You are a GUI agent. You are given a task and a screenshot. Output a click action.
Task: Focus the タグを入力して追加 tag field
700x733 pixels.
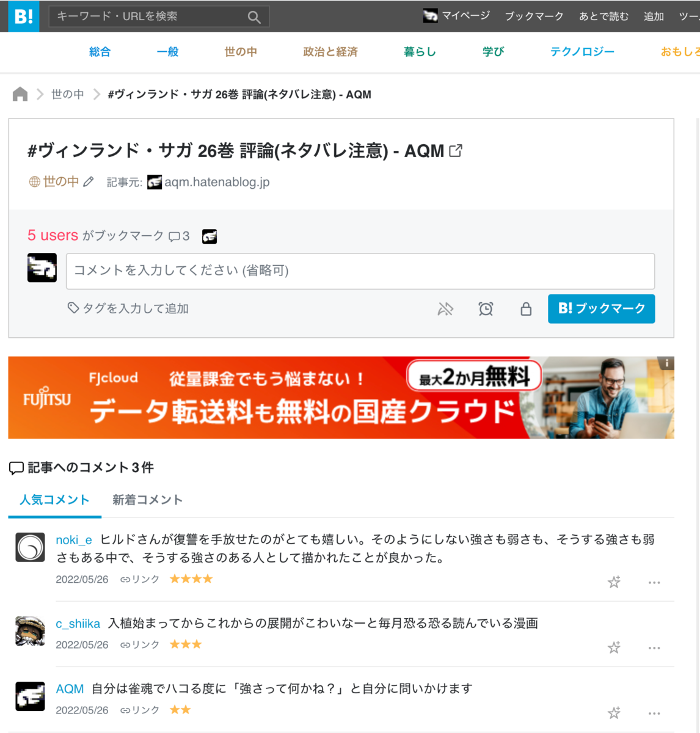click(136, 308)
